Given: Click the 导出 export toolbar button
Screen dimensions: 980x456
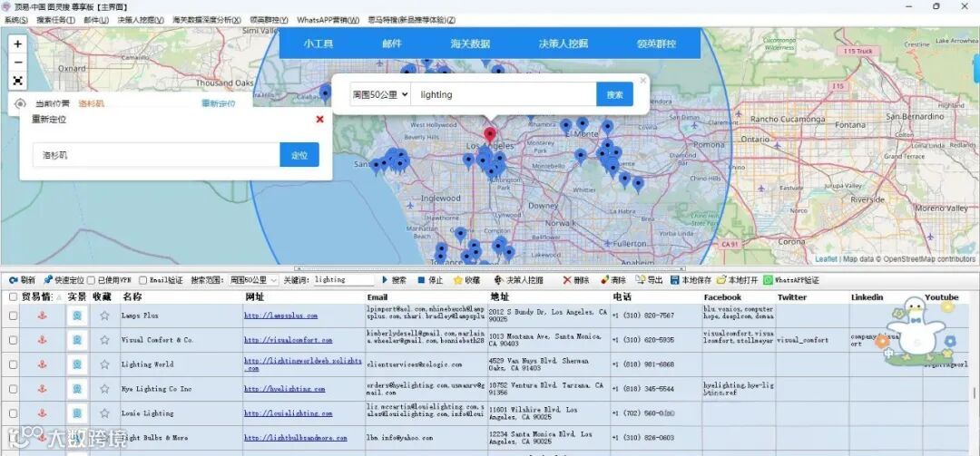Looking at the screenshot, I should [x=650, y=280].
